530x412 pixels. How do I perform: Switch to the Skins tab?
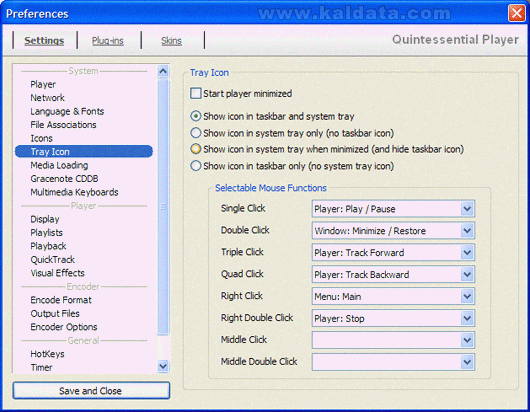(x=171, y=41)
